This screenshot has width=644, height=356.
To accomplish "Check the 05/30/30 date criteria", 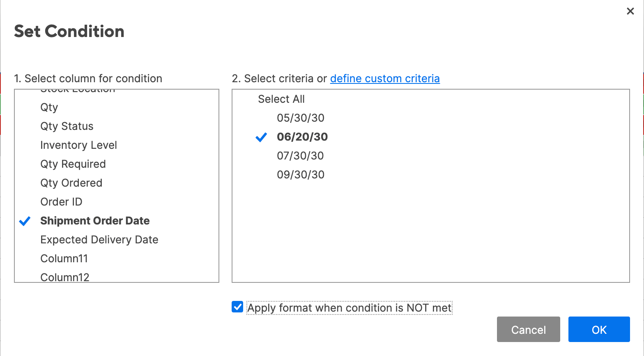I will click(300, 118).
